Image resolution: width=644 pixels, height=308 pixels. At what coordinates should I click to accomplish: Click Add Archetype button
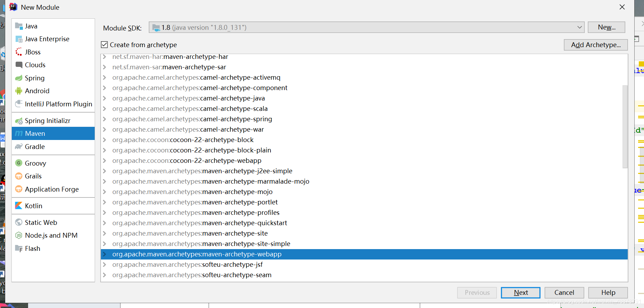tap(596, 45)
